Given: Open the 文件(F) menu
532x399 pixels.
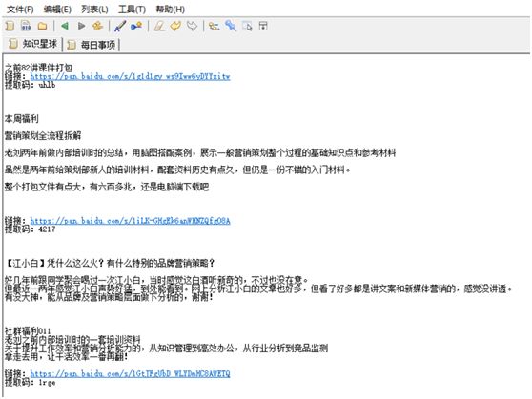Looking at the screenshot, I should coord(20,10).
